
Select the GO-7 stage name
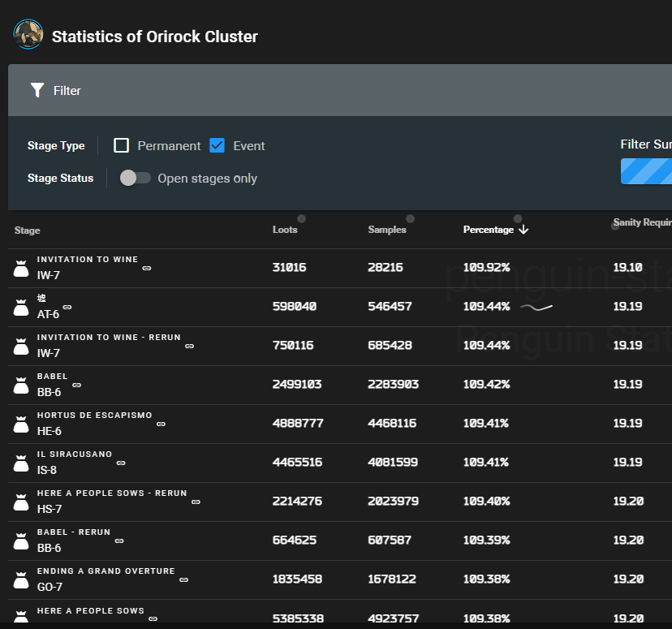[50, 587]
